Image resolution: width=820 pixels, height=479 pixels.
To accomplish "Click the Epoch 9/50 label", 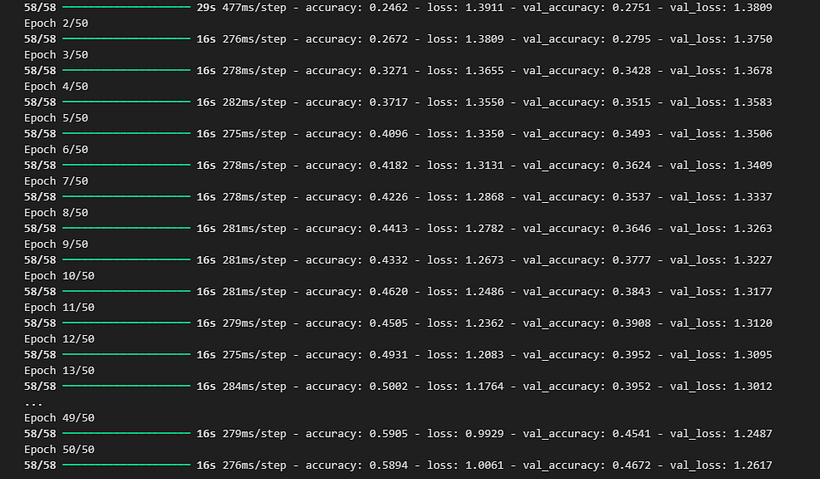I will tap(56, 244).
